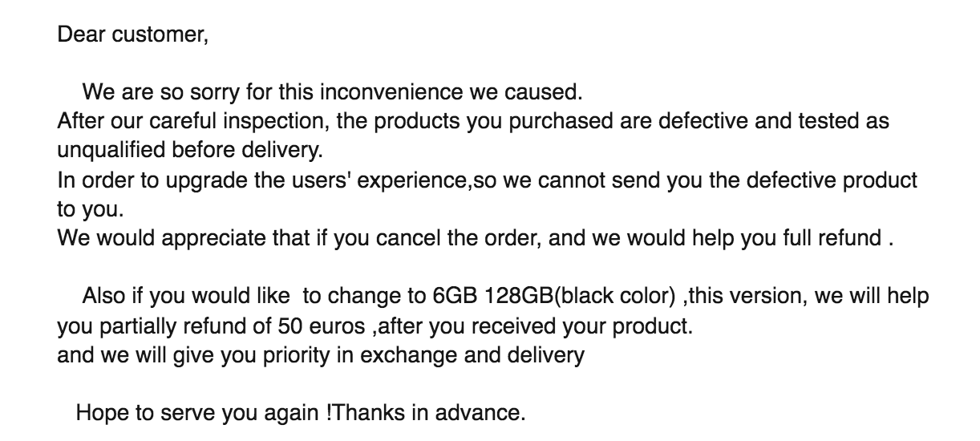
Task: Click the closing 'Thanks in advance.'
Action: [427, 414]
